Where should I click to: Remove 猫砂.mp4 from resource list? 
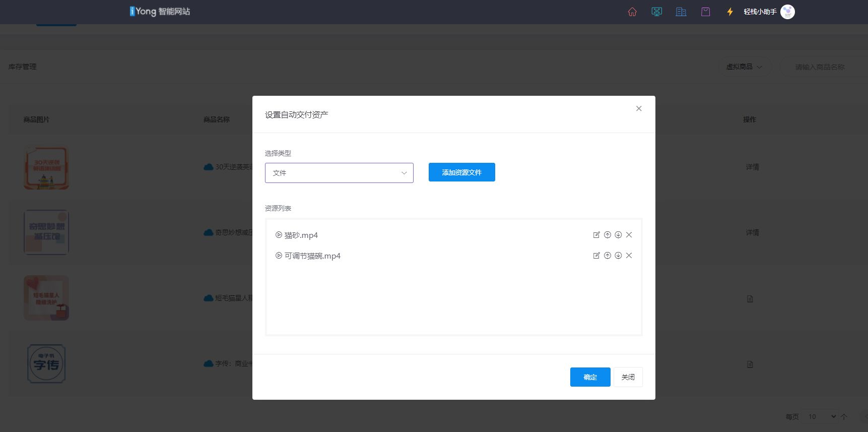coord(629,235)
